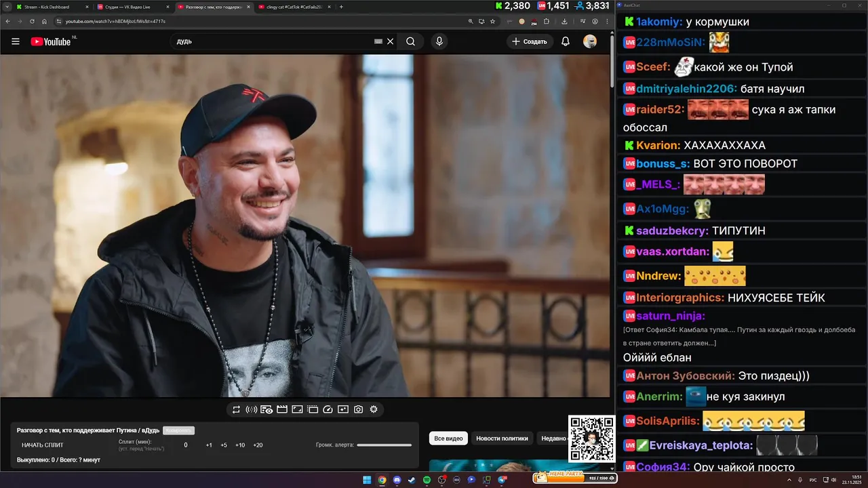
Task: Open YouTube notifications bell
Action: (x=566, y=41)
